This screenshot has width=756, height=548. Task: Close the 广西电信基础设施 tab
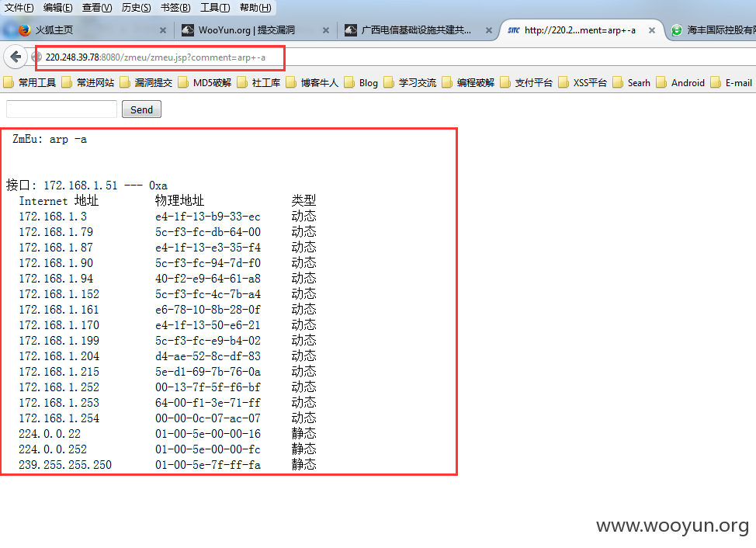[489, 30]
